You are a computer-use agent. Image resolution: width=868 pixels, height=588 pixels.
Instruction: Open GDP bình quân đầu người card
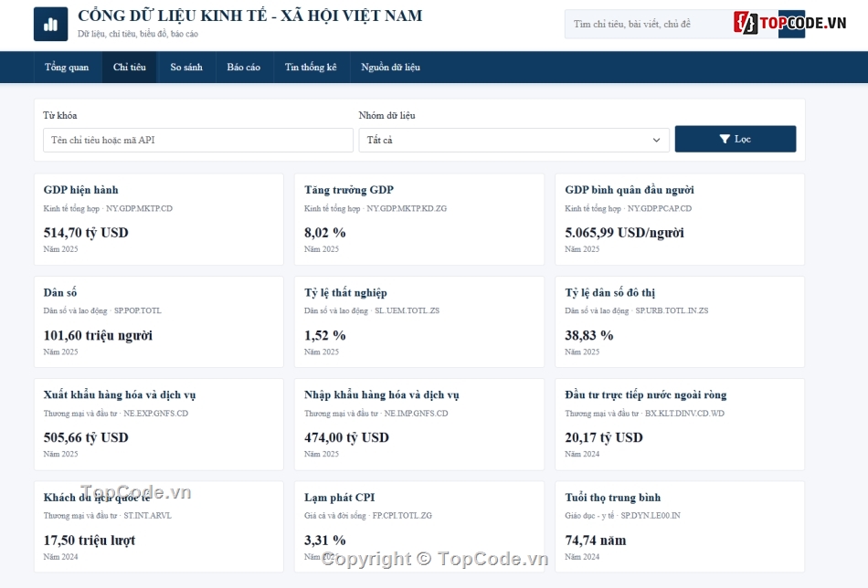[680, 219]
